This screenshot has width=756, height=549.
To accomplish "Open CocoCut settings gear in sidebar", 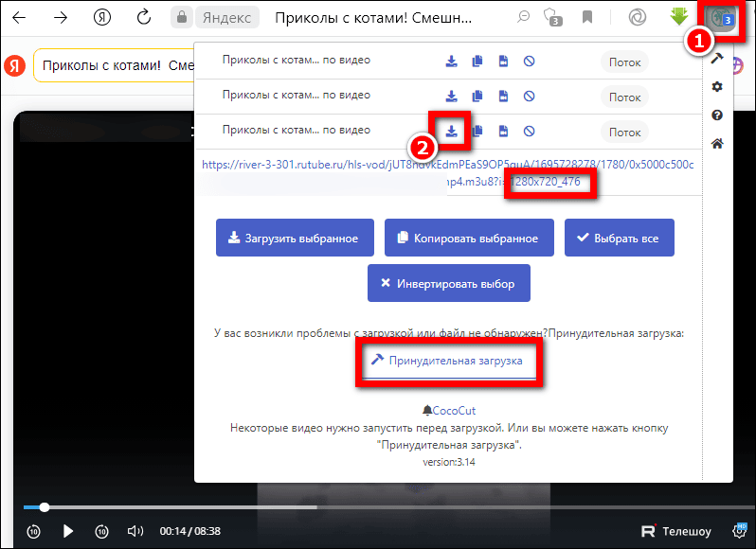I will (x=717, y=87).
